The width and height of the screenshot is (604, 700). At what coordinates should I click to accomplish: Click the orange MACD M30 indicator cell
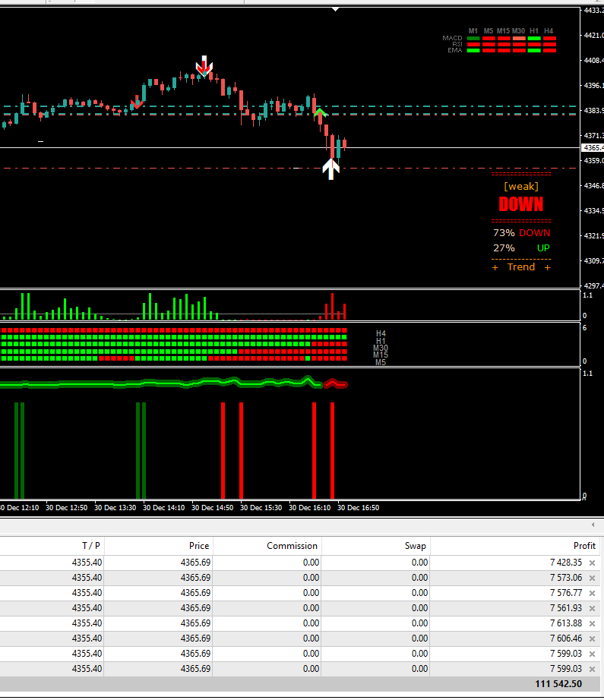[x=519, y=38]
